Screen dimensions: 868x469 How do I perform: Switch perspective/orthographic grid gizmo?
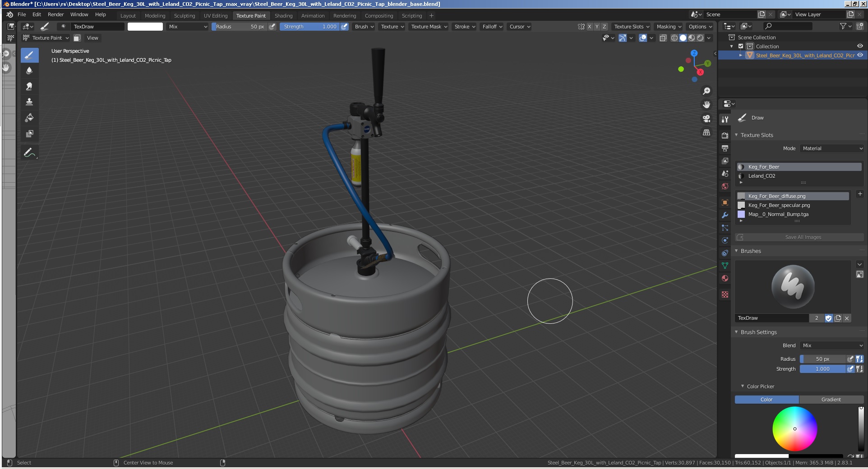706,132
